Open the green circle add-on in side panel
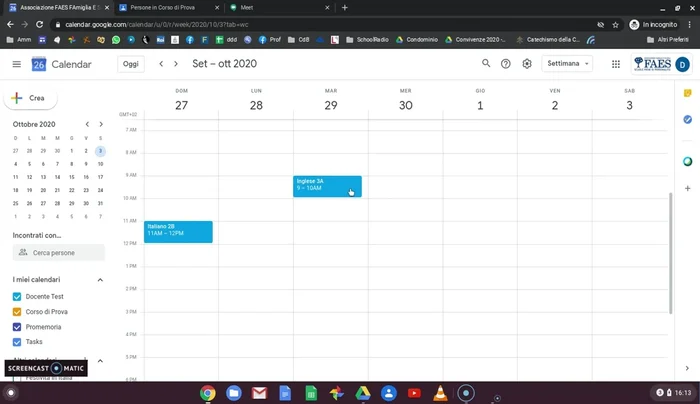700x404 pixels. pyautogui.click(x=688, y=161)
